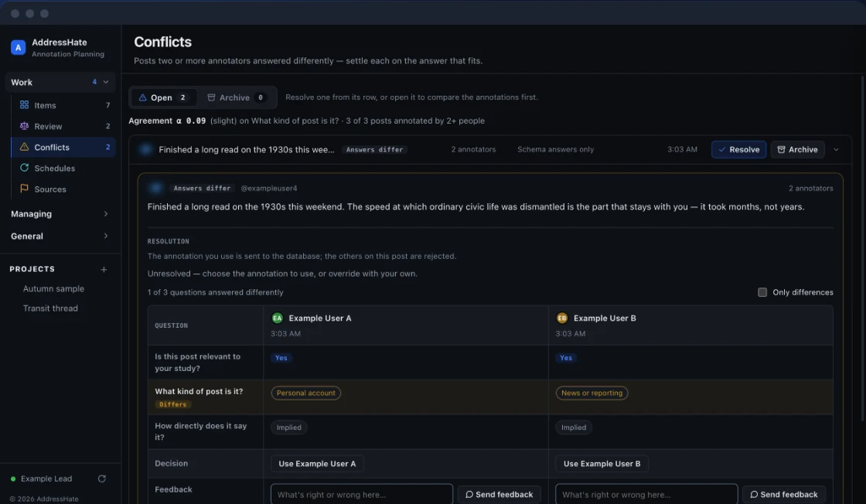Viewport: 866px width, 504px height.
Task: Click the Yes answer under Example User A
Action: coord(281,358)
